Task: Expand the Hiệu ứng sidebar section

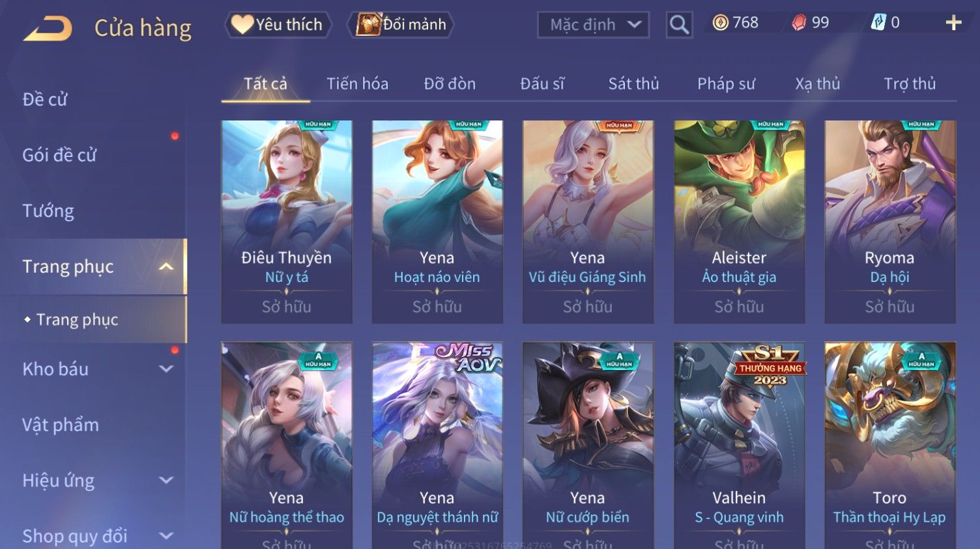Action: click(167, 481)
